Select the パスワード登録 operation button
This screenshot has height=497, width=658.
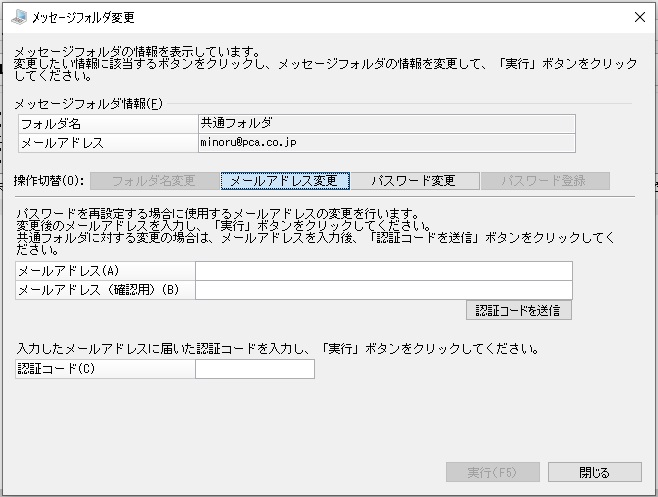point(545,181)
